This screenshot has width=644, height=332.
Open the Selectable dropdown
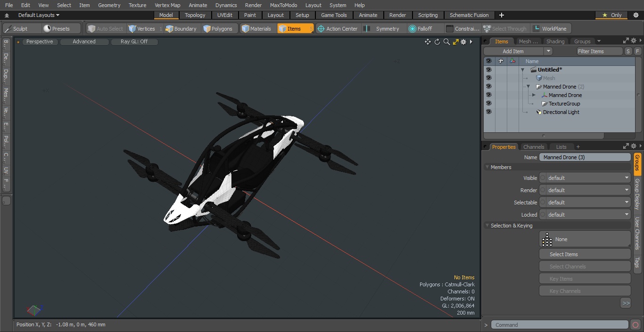coord(585,202)
